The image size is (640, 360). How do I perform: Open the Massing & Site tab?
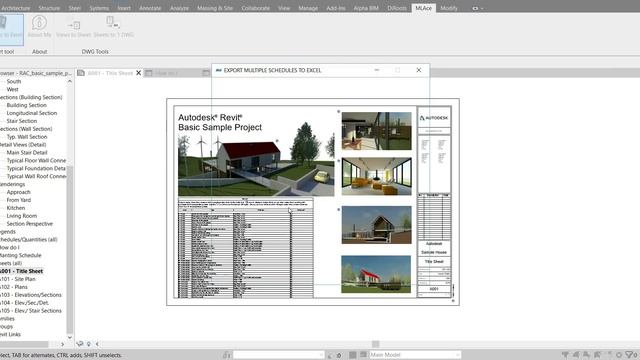215,8
